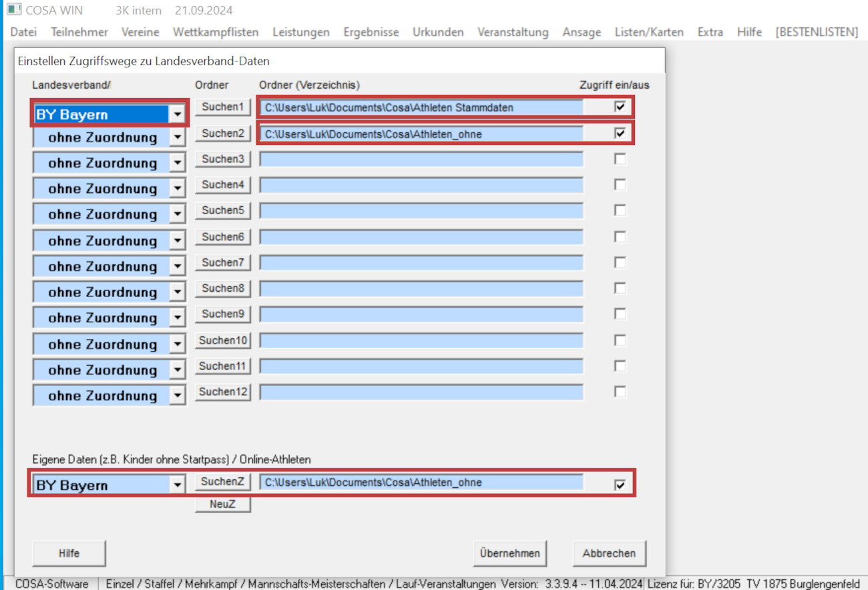Click the empty folder path field beside Suchen4

pyautogui.click(x=421, y=185)
